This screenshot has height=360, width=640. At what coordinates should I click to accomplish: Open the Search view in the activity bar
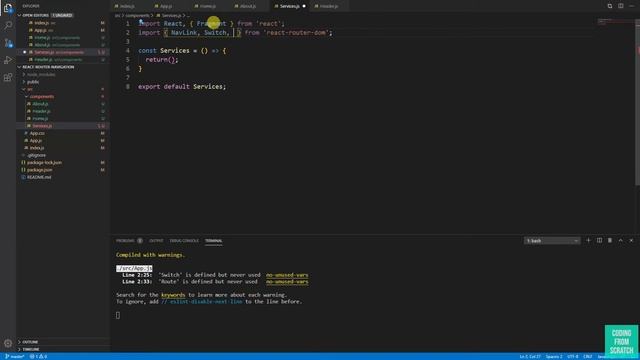(x=8, y=25)
